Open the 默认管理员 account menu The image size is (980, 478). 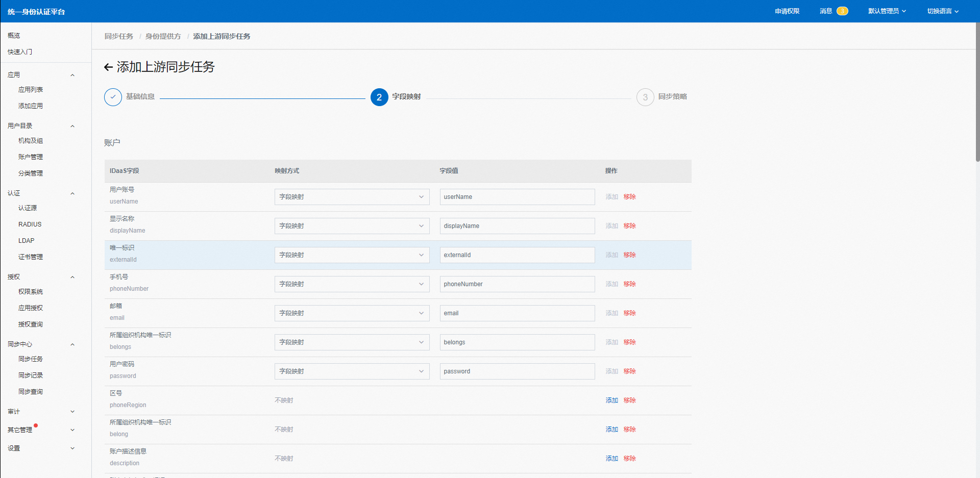(x=887, y=11)
